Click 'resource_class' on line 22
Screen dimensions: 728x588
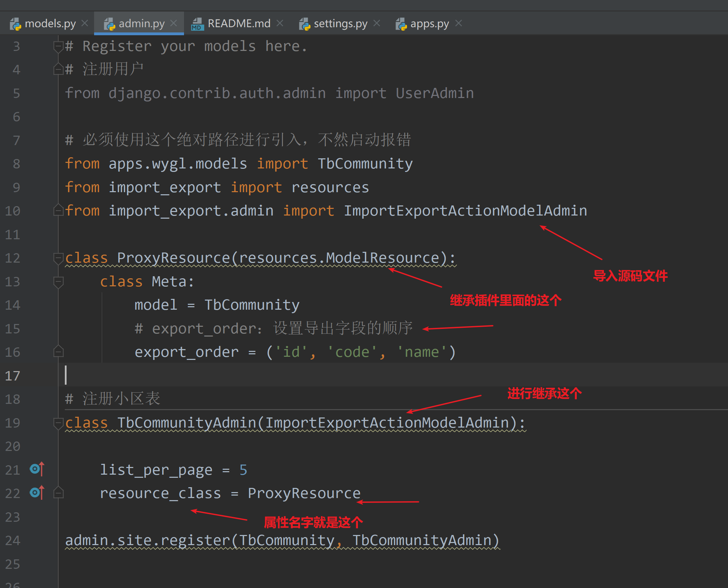pyautogui.click(x=160, y=493)
